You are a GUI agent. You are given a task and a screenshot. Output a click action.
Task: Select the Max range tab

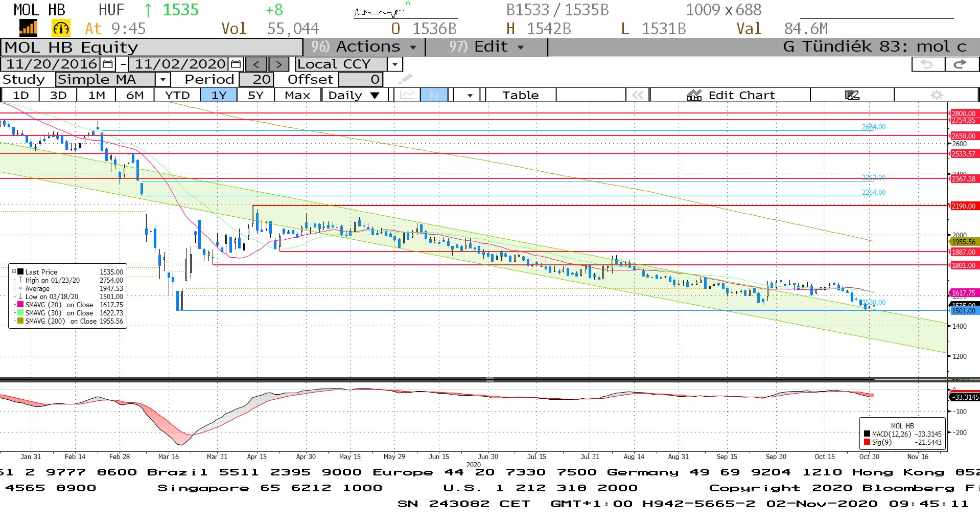click(297, 95)
